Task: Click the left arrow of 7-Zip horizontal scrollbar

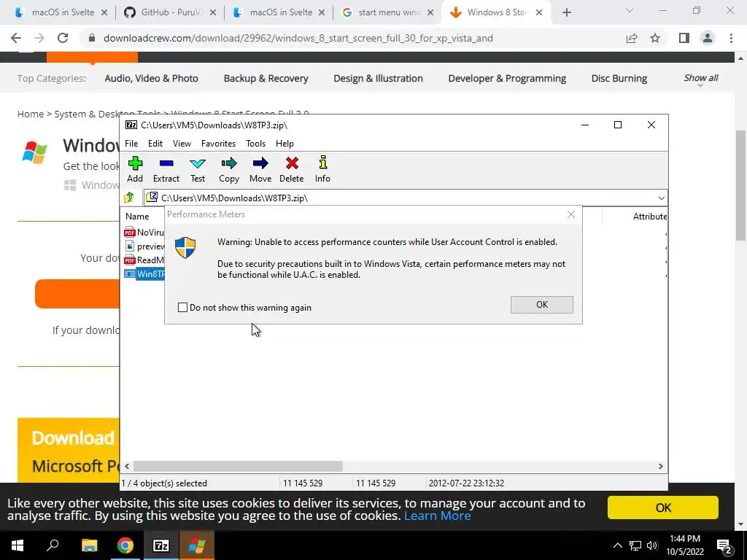Action: (127, 466)
